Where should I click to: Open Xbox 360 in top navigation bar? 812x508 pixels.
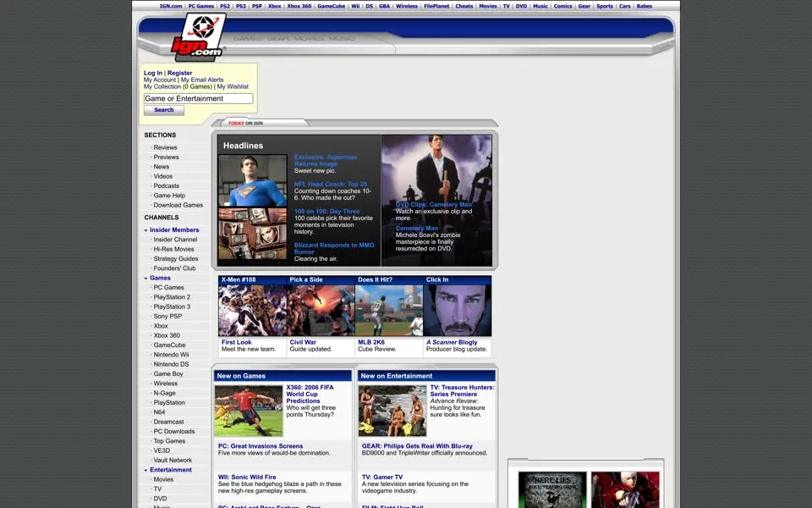(299, 6)
